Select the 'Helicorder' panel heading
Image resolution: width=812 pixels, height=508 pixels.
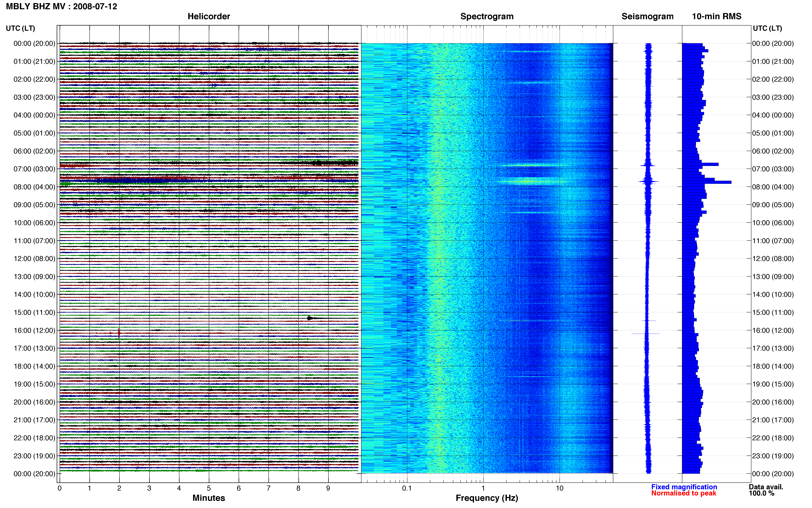click(x=208, y=16)
